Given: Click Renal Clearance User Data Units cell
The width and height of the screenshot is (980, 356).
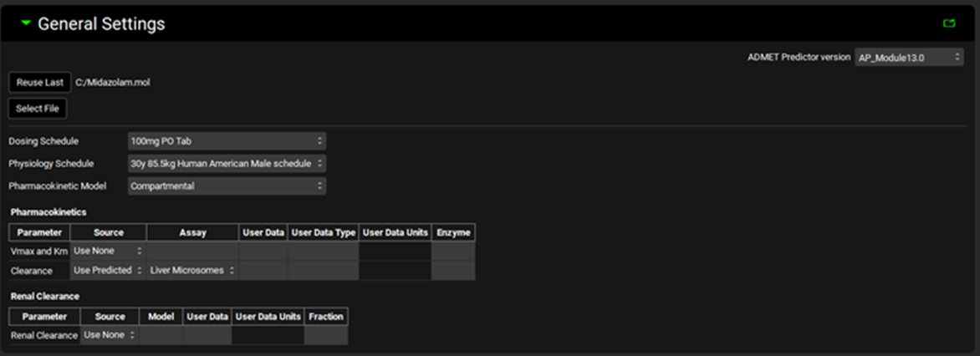Looking at the screenshot, I should click(268, 335).
